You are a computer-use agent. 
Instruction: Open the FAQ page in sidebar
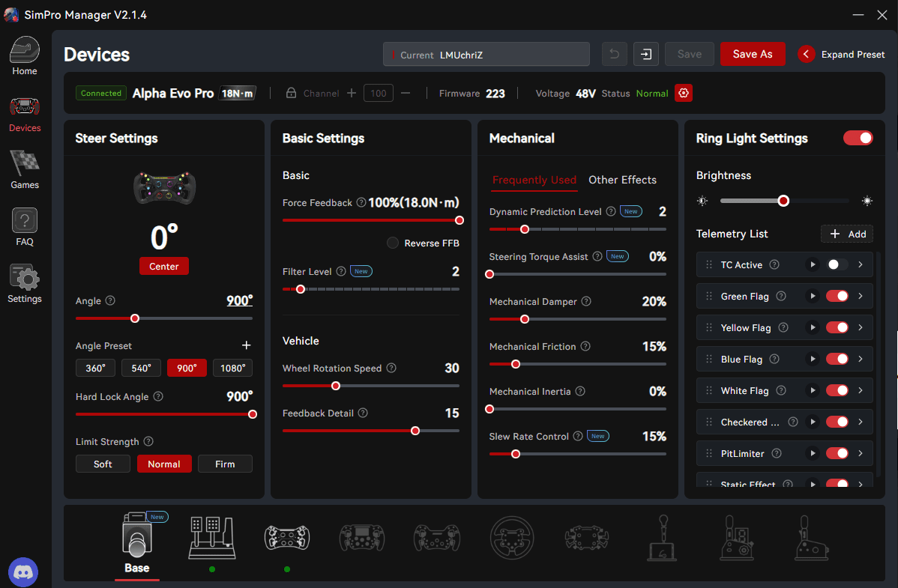coord(25,227)
